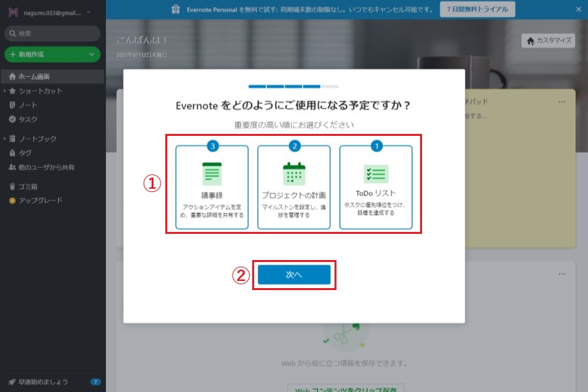Click the onboarding step progress bar

click(x=293, y=86)
